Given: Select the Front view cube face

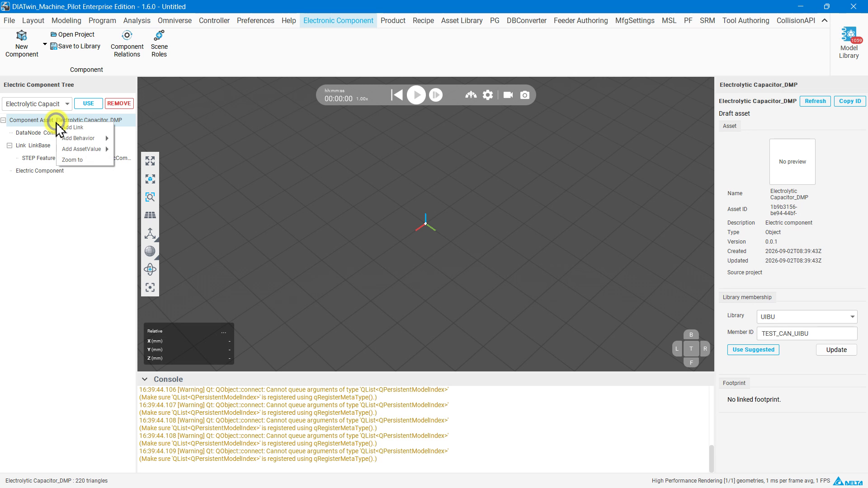Looking at the screenshot, I should (x=691, y=362).
